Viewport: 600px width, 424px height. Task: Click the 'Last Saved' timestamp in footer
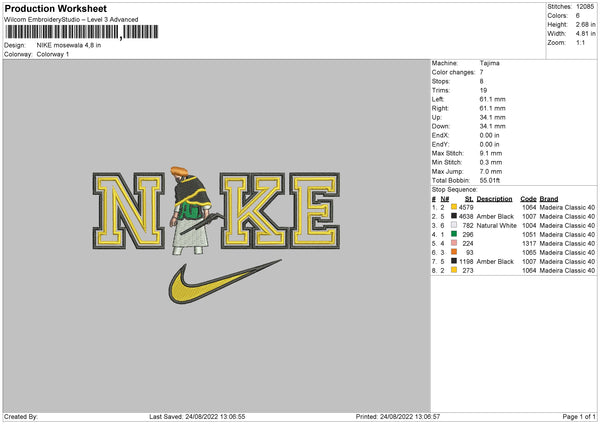coord(197,416)
